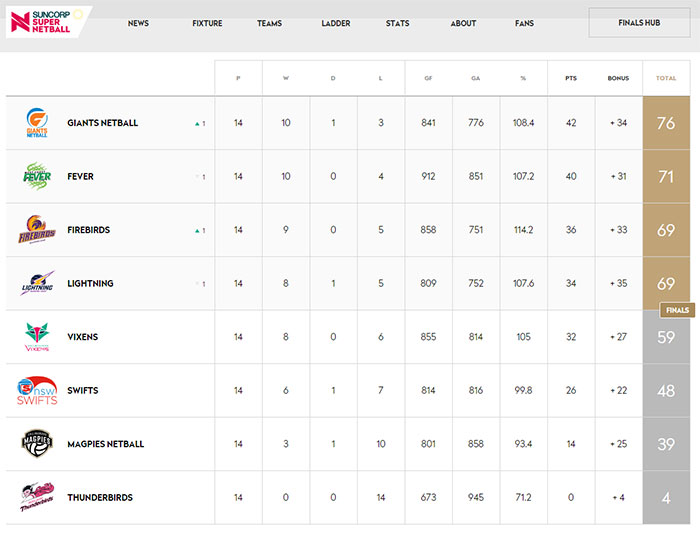
Task: Click the Firebirds team logo
Action: [x=37, y=230]
